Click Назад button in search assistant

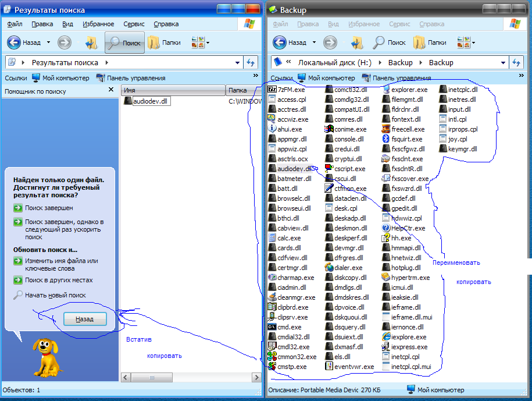point(85,319)
